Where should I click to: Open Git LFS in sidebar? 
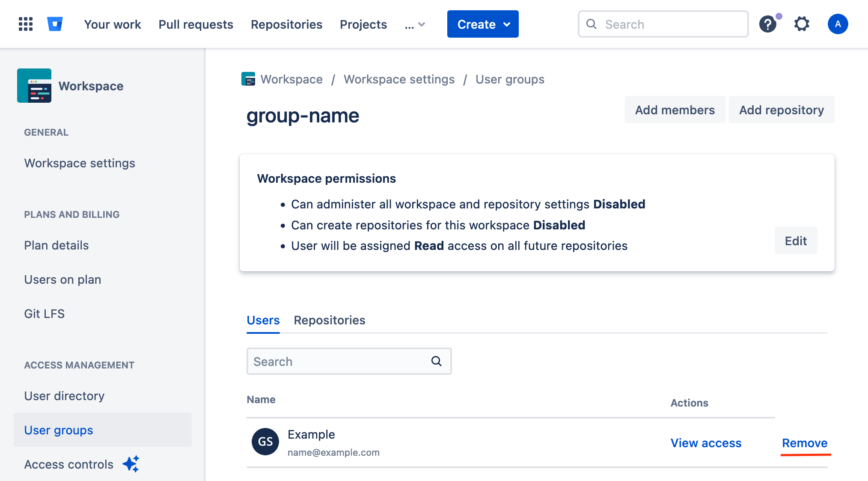coord(45,314)
